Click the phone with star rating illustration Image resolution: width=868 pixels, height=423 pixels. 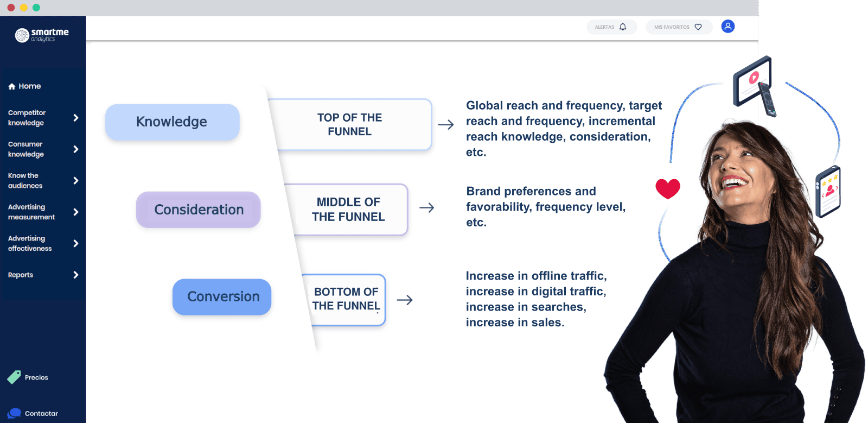(x=828, y=191)
